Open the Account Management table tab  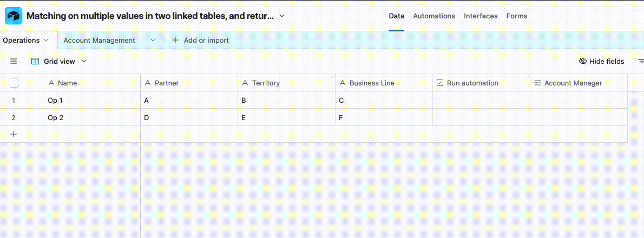pyautogui.click(x=100, y=40)
